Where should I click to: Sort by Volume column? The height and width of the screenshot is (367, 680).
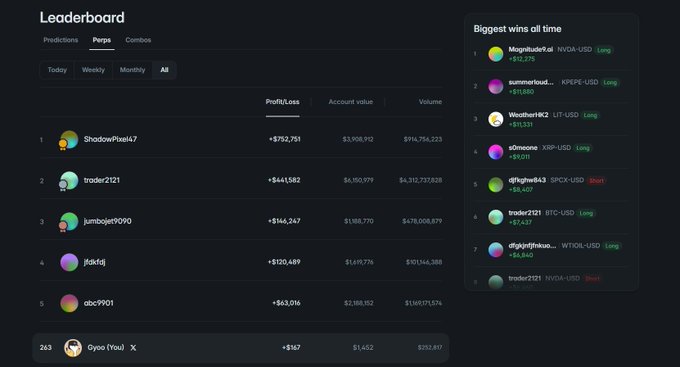[430, 102]
